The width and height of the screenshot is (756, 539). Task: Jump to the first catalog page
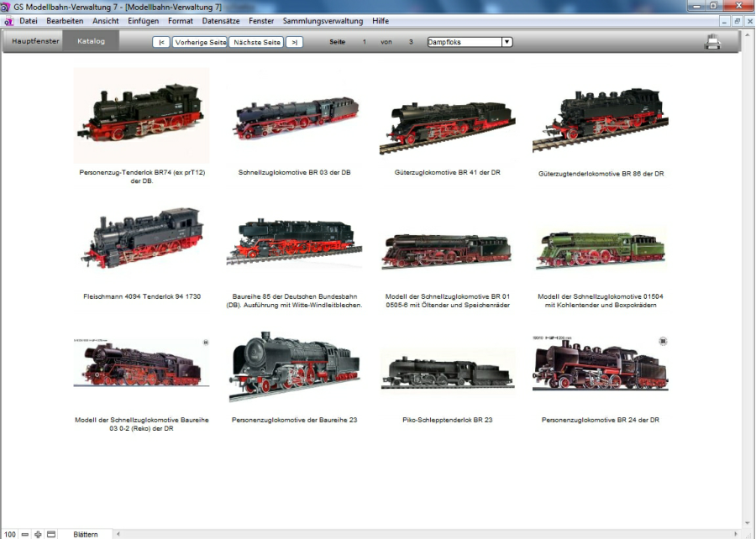(161, 42)
